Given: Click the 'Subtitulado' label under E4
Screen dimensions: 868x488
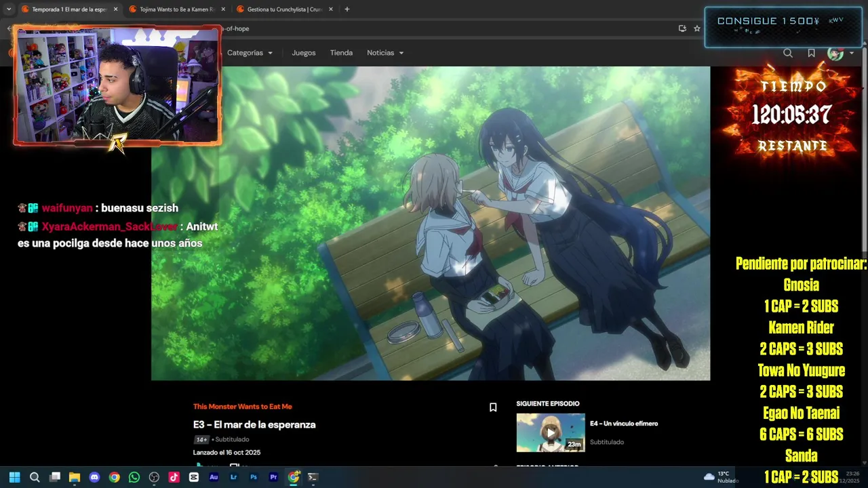Looking at the screenshot, I should [607, 442].
